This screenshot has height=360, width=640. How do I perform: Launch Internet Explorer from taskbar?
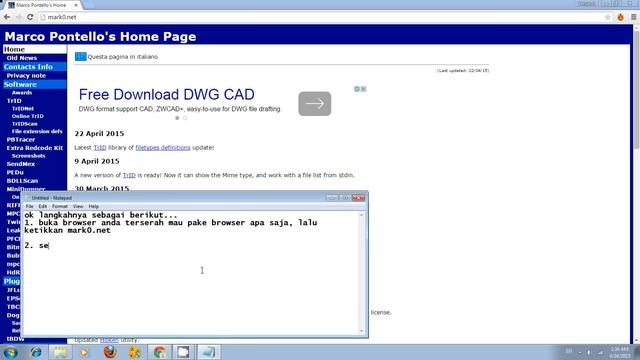(x=36, y=352)
